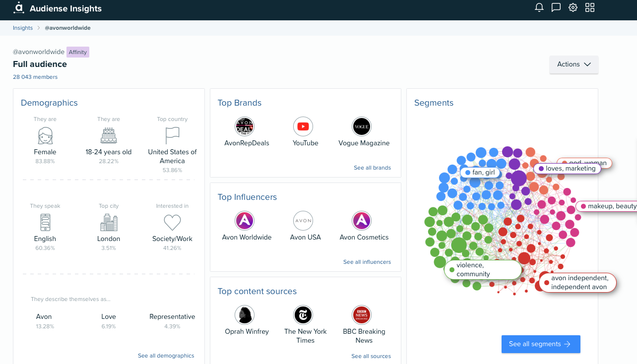The image size is (637, 364).
Task: Click the @avonworldwide breadcrumb item
Action: 67,28
